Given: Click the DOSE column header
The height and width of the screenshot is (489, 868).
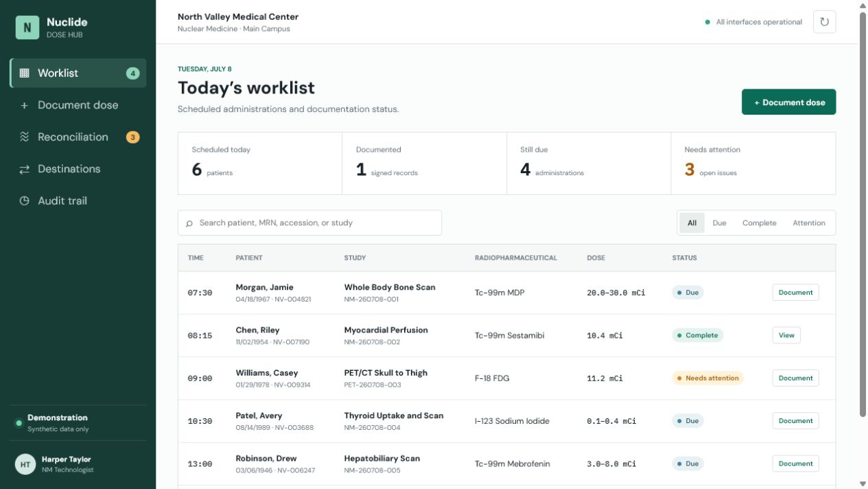Looking at the screenshot, I should pos(596,258).
